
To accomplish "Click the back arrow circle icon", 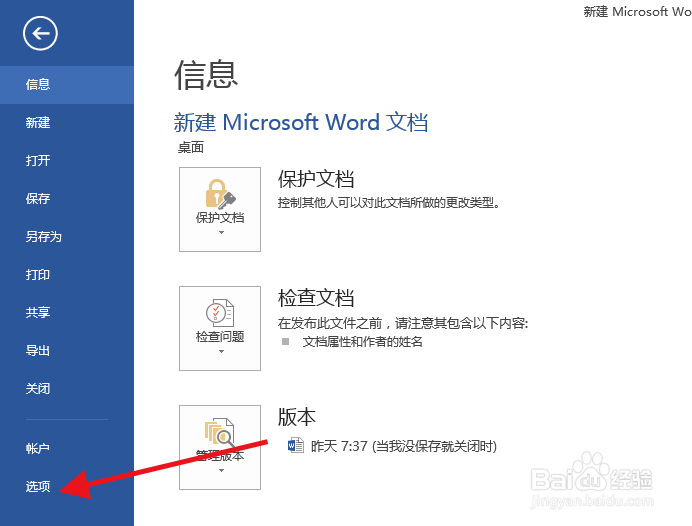I will pos(40,34).
